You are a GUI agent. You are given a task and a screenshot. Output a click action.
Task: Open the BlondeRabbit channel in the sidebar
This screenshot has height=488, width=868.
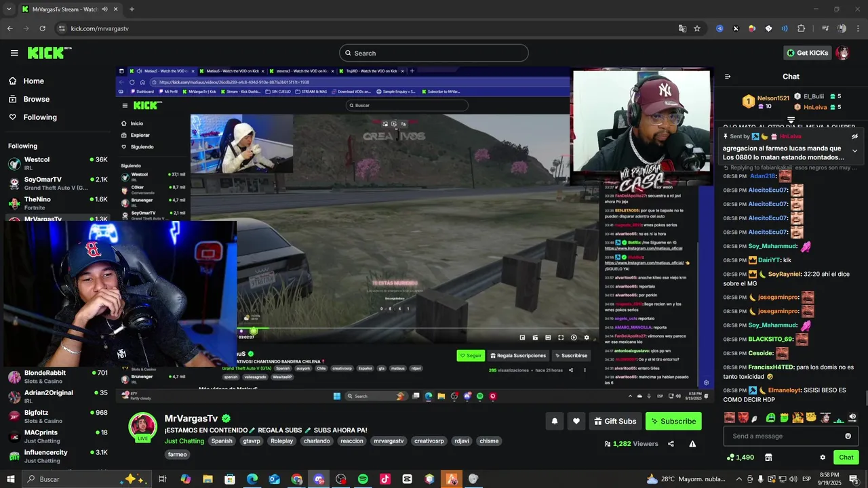click(x=58, y=377)
